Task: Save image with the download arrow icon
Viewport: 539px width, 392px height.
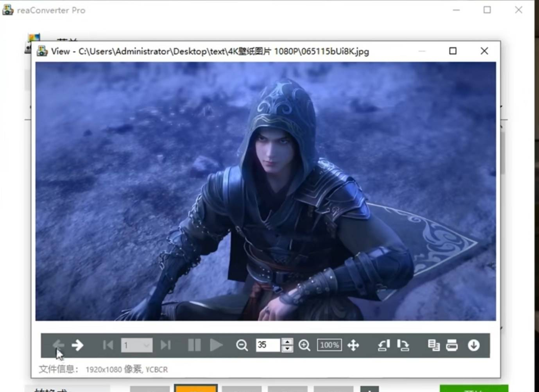Action: [474, 345]
